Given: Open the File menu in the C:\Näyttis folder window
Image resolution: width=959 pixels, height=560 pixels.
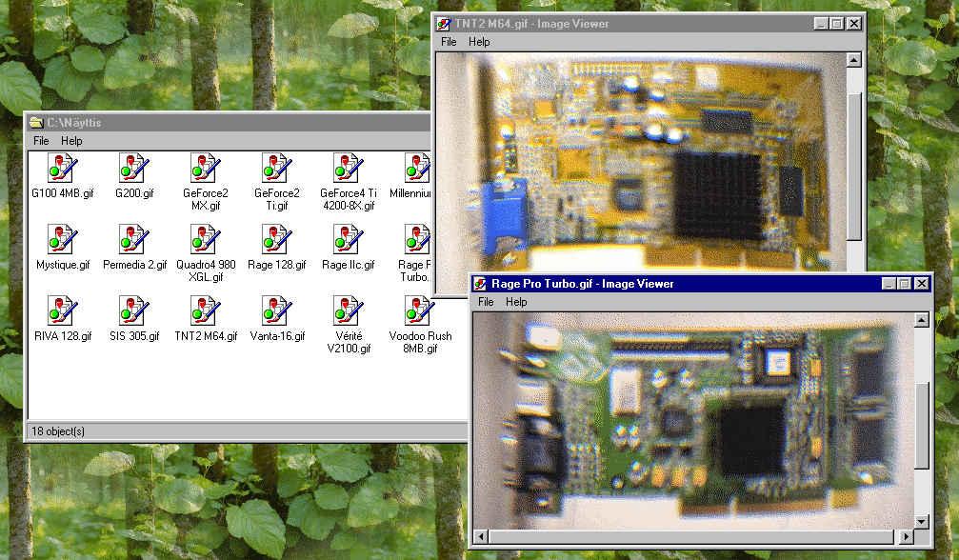Looking at the screenshot, I should tap(41, 141).
